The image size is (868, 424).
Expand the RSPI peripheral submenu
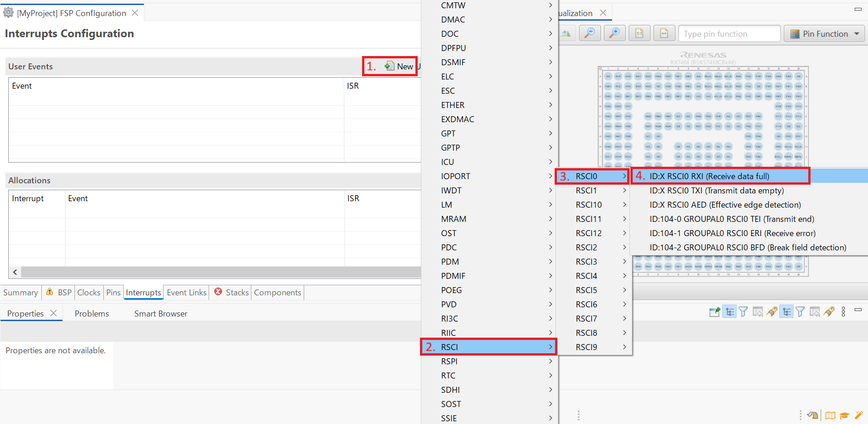pyautogui.click(x=488, y=361)
